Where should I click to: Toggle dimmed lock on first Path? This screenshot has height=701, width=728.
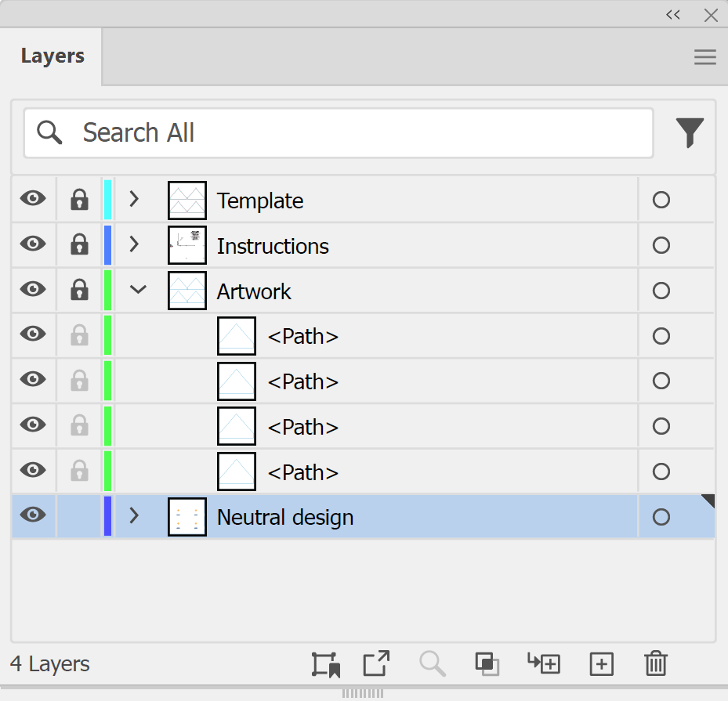[x=79, y=334]
